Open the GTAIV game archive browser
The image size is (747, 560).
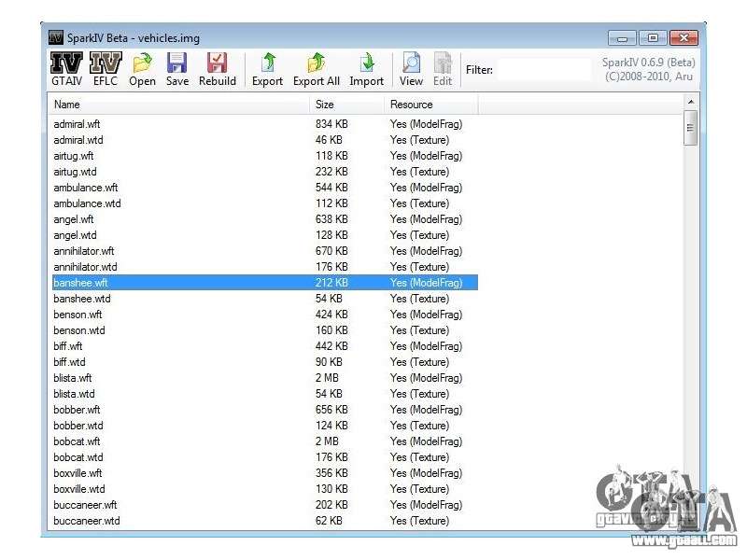[66, 69]
